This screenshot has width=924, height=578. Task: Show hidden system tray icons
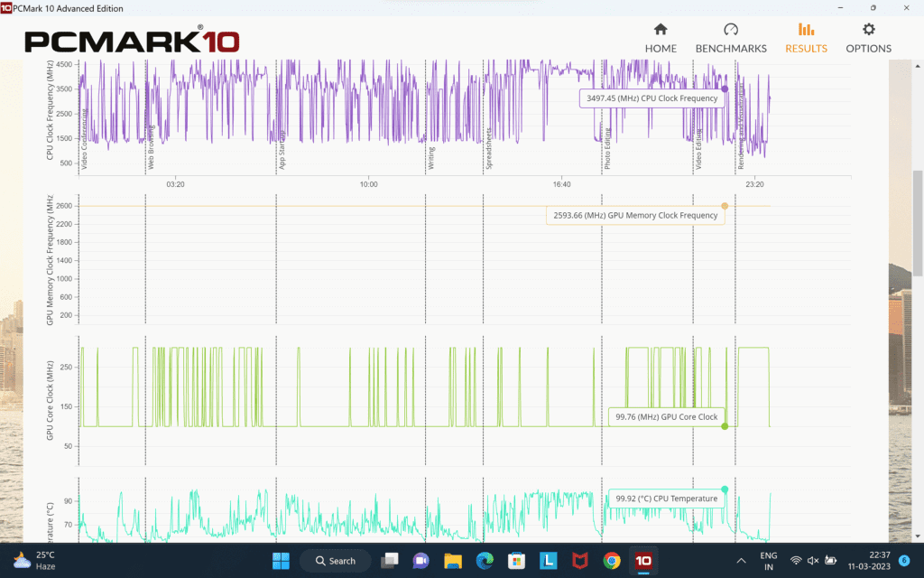pos(742,561)
